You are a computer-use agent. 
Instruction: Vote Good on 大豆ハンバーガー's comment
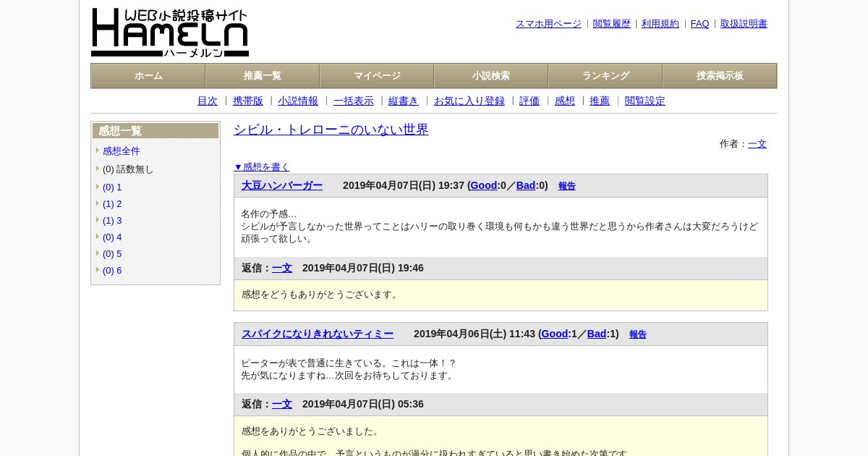[484, 185]
